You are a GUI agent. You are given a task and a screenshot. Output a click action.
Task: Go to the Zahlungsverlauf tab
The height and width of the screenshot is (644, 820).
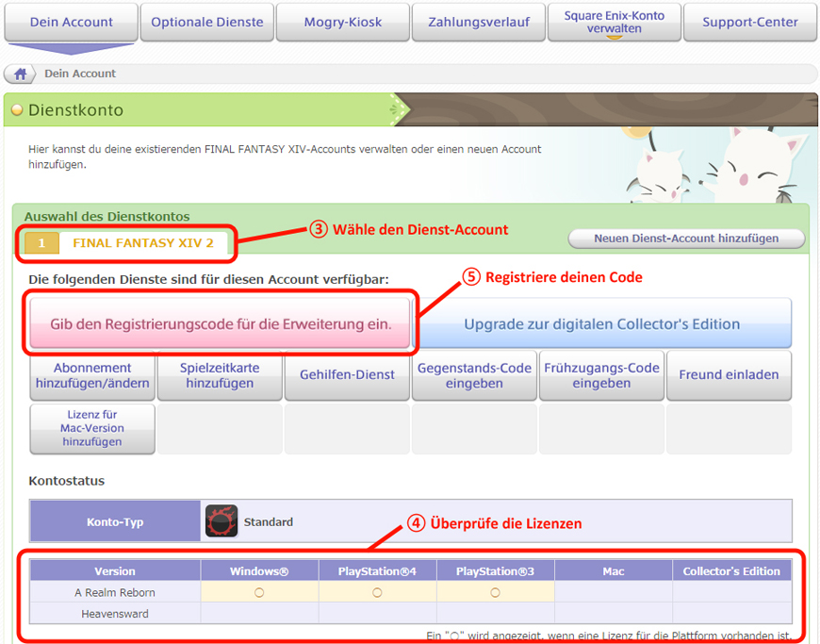click(479, 22)
